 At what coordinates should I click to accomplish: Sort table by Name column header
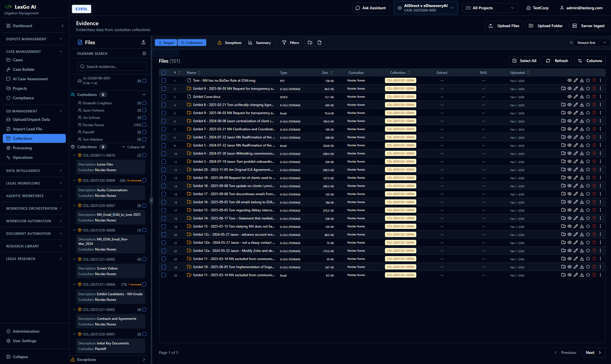pos(194,72)
